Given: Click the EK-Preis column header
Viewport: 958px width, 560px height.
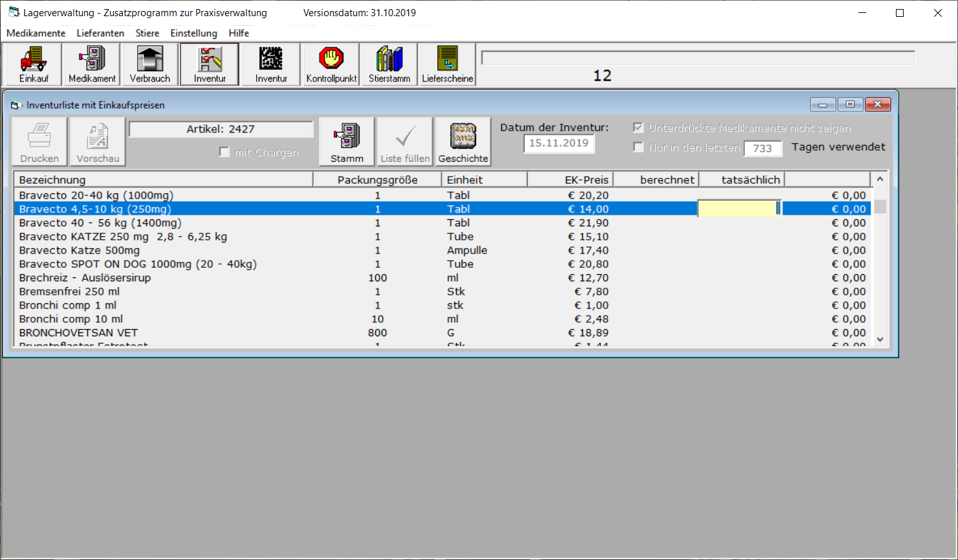Looking at the screenshot, I should (x=571, y=180).
